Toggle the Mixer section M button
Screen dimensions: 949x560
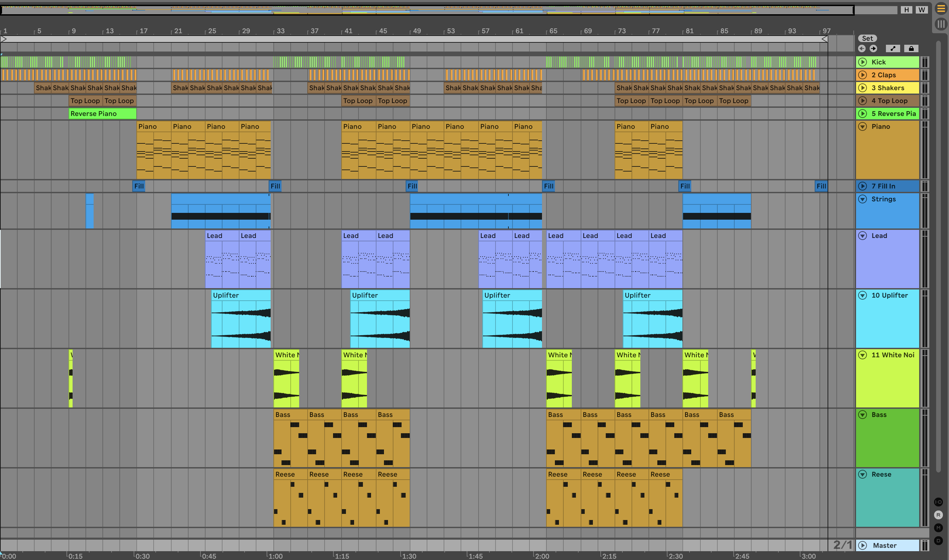point(938,527)
